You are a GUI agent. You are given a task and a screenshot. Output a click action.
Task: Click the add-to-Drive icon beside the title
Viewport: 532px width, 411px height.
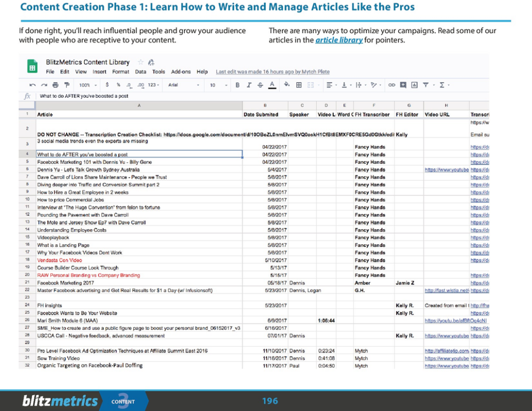151,62
